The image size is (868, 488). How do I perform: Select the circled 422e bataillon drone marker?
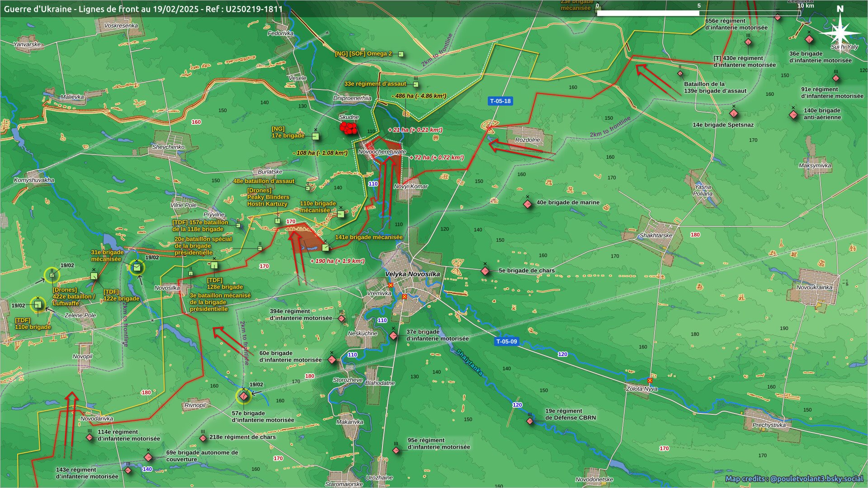52,275
